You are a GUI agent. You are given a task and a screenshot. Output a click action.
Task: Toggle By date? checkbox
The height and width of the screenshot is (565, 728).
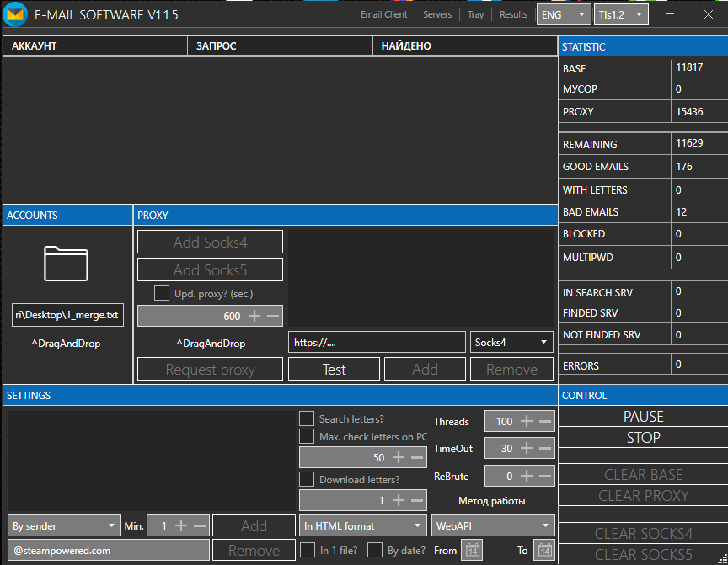375,550
